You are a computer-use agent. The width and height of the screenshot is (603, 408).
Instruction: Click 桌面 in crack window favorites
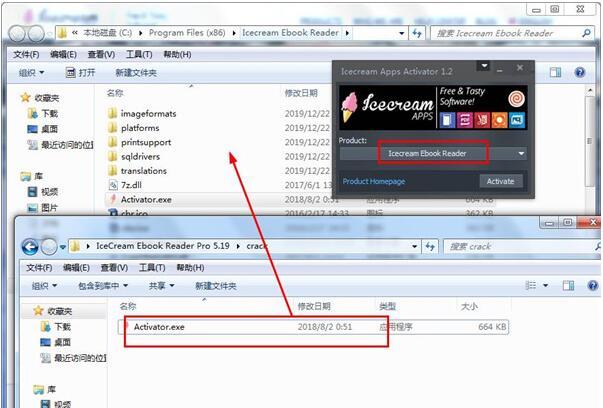coord(62,342)
